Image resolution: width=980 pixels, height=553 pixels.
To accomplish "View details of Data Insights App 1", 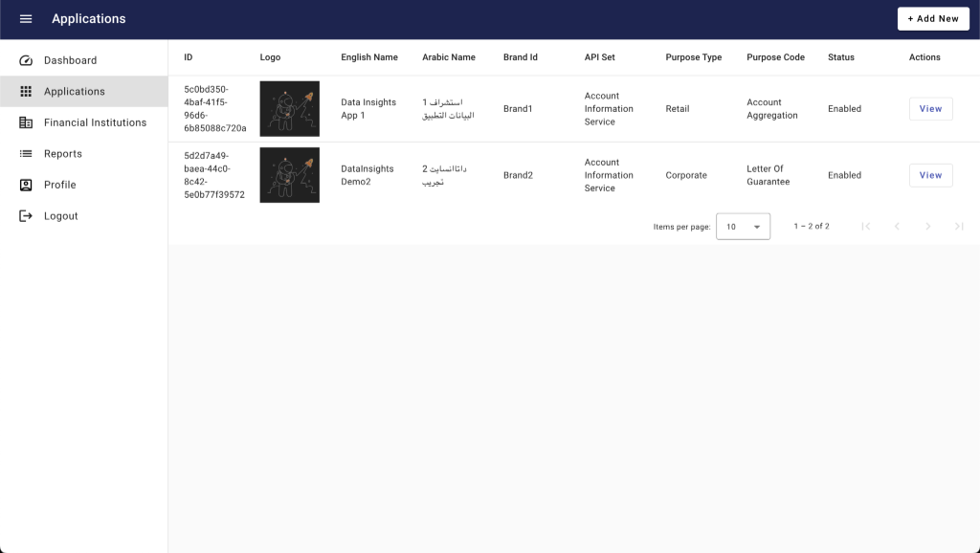I will pyautogui.click(x=929, y=108).
